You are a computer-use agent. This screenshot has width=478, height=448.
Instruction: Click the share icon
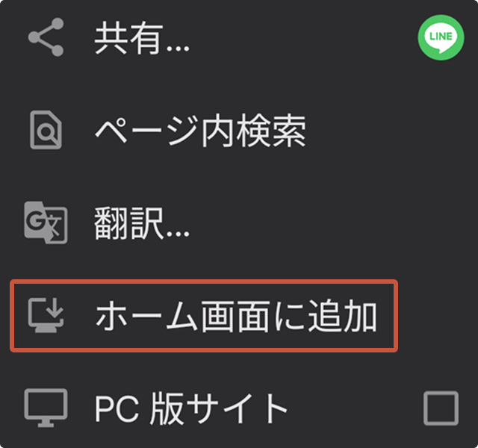pyautogui.click(x=46, y=37)
